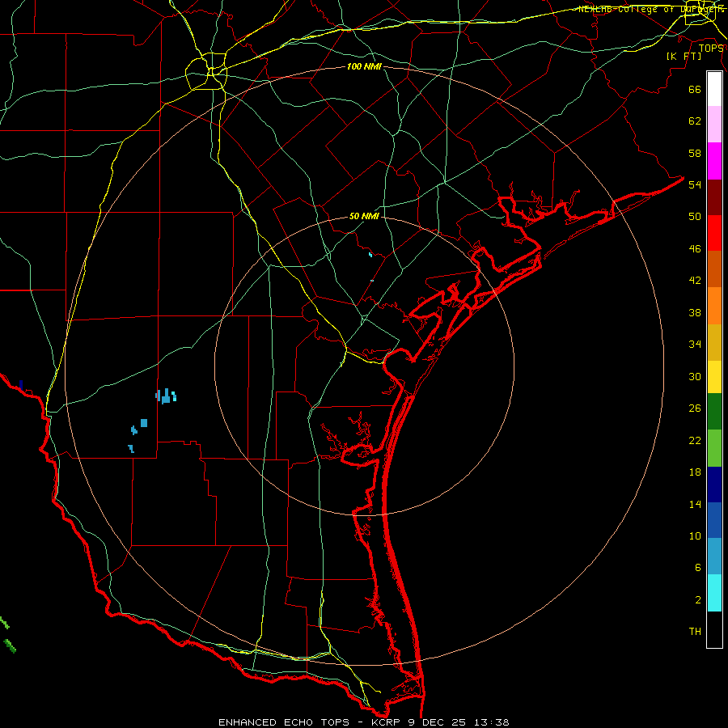The image size is (728, 728).
Task: Click the NEXLAB-College of DuPage credit text
Action: (x=650, y=9)
